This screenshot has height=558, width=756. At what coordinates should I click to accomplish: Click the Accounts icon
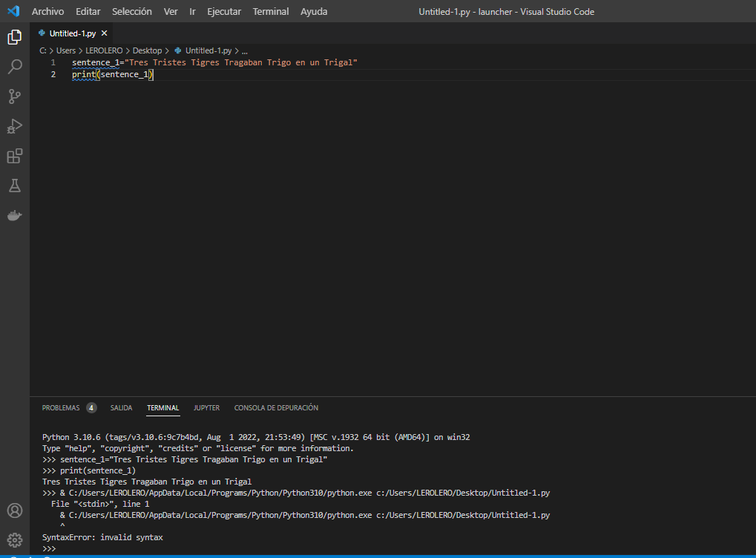click(x=15, y=511)
